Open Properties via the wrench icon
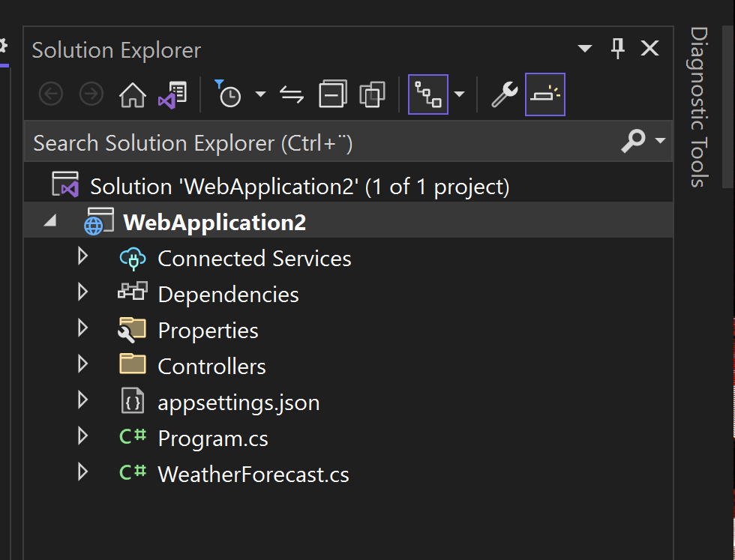735x560 pixels. coord(504,94)
